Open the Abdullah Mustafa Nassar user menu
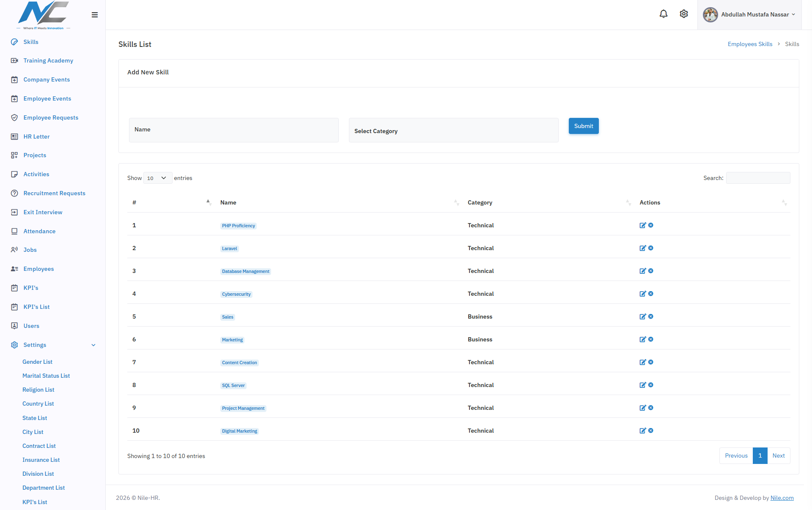 [749, 14]
